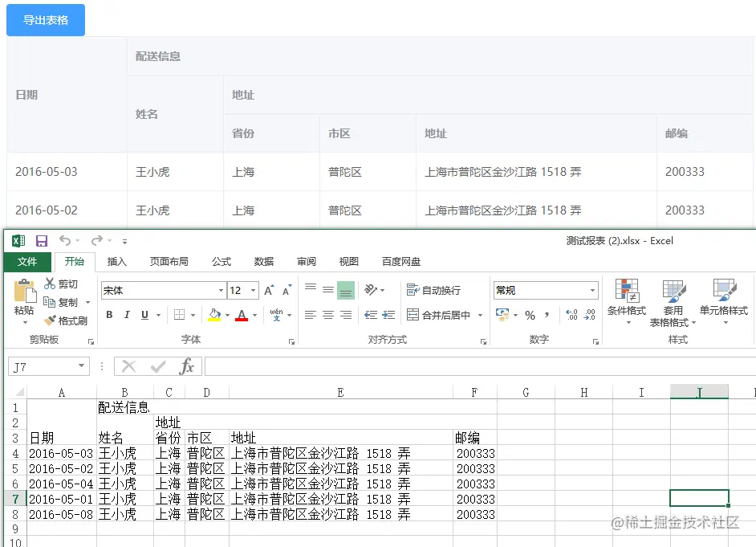Click the undo arrow in Excel
The image size is (756, 547).
65,240
